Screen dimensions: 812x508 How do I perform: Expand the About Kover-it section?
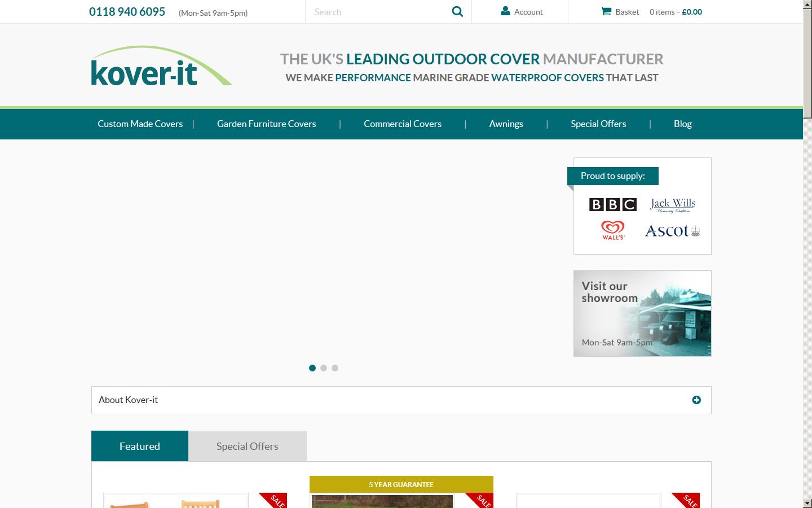pyautogui.click(x=696, y=400)
